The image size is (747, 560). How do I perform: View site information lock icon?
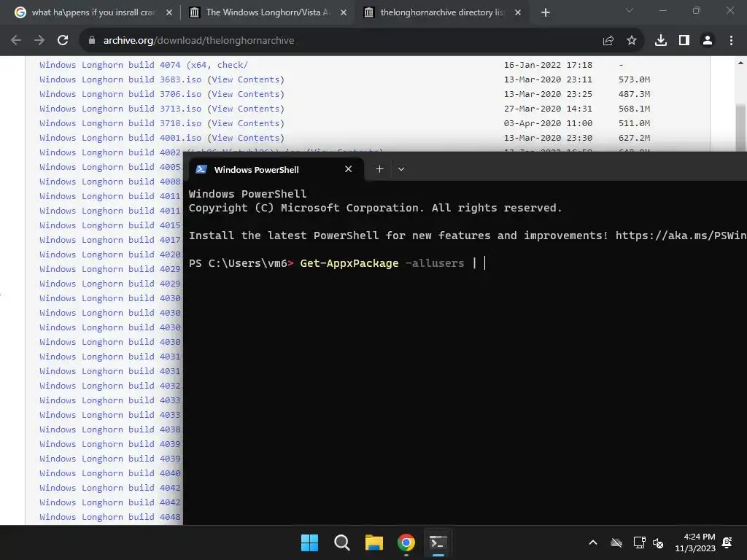point(92,41)
